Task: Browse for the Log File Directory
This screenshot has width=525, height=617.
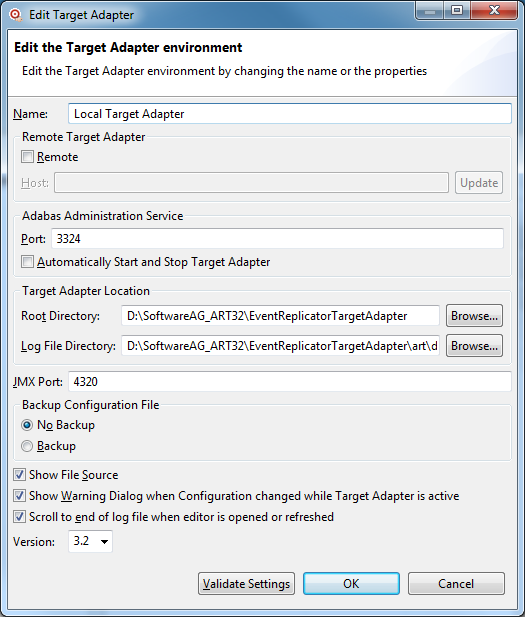Action: pyautogui.click(x=474, y=345)
